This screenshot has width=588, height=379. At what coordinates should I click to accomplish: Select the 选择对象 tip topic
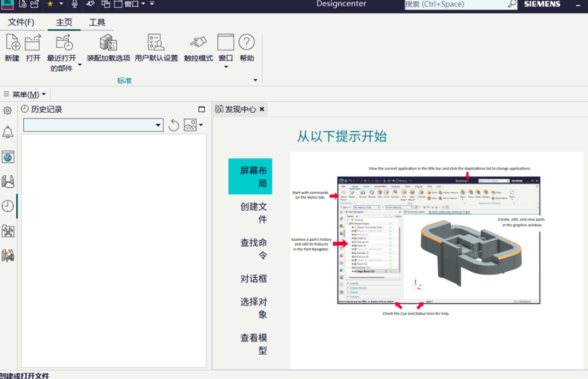point(254,308)
